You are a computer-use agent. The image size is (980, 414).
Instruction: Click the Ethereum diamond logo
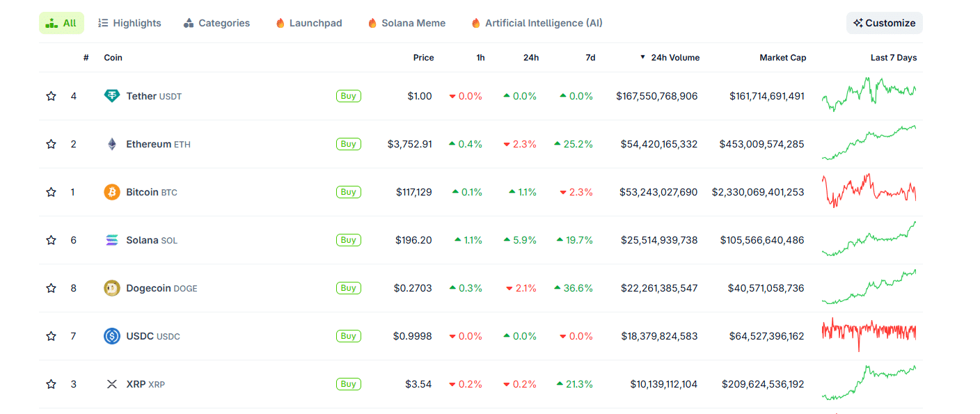(x=112, y=144)
